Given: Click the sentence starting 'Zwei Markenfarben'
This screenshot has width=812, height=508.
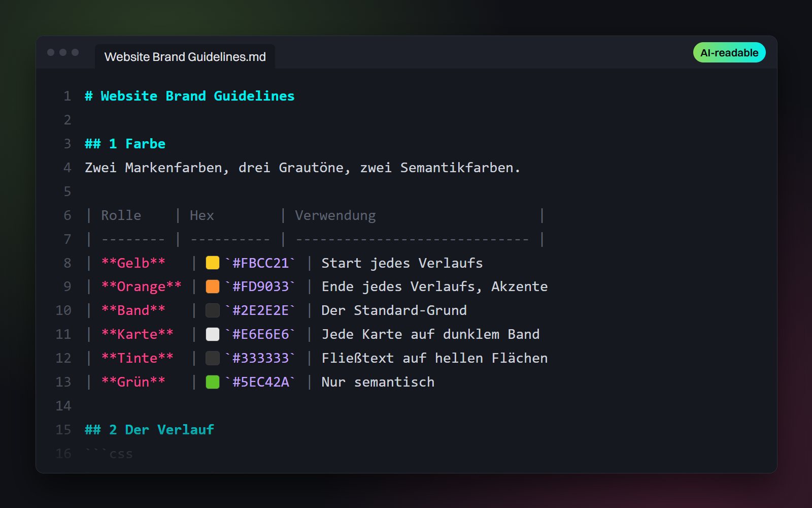Looking at the screenshot, I should click(302, 168).
